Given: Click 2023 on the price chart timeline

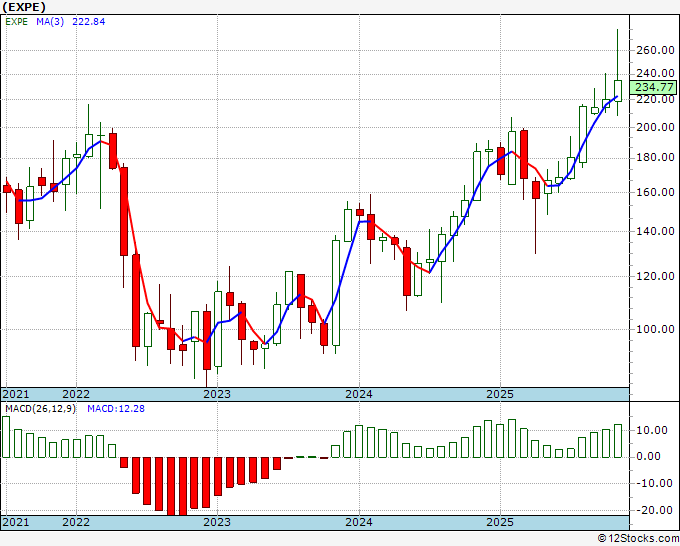Looking at the screenshot, I should [217, 394].
